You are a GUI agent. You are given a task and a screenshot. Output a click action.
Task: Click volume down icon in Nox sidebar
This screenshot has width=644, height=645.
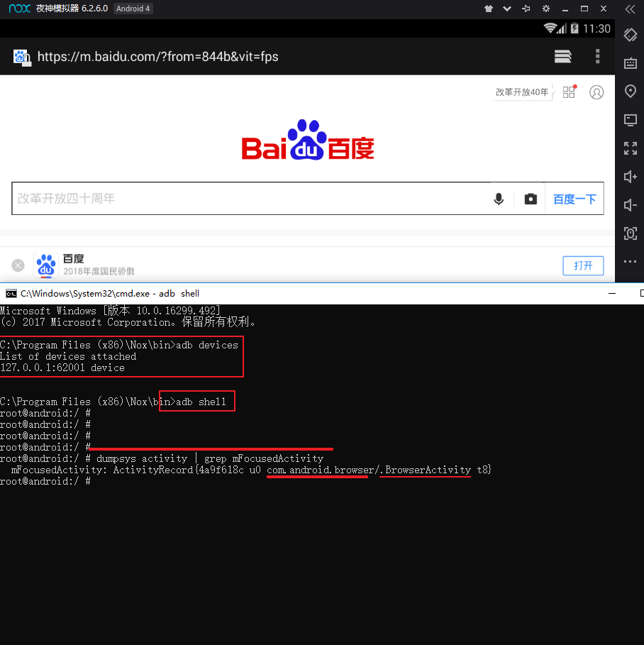631,205
